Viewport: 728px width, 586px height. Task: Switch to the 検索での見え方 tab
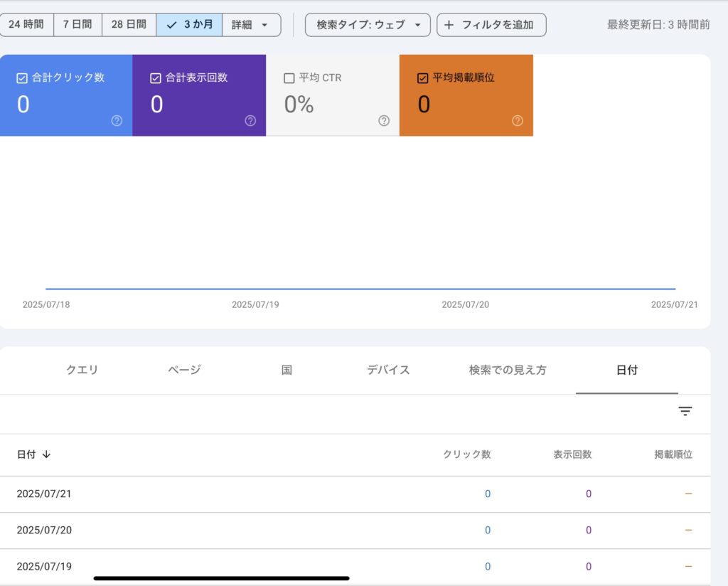point(508,370)
